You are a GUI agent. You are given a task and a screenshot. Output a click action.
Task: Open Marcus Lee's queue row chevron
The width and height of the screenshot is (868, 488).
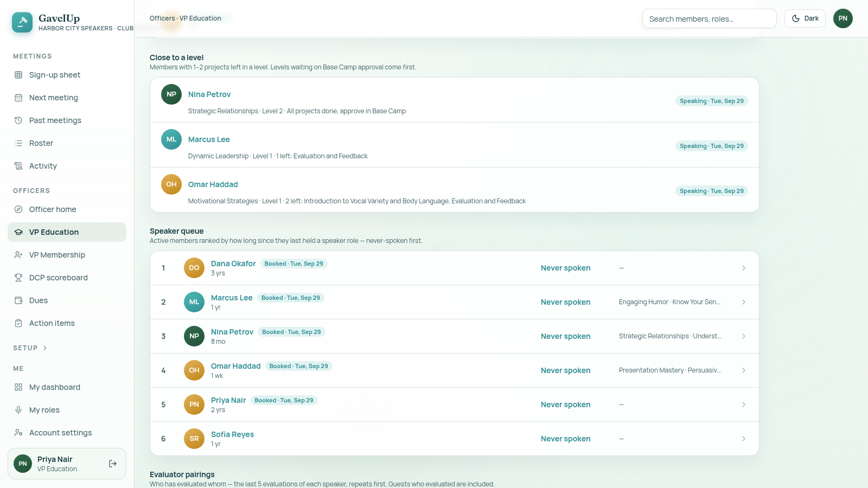[x=744, y=302]
